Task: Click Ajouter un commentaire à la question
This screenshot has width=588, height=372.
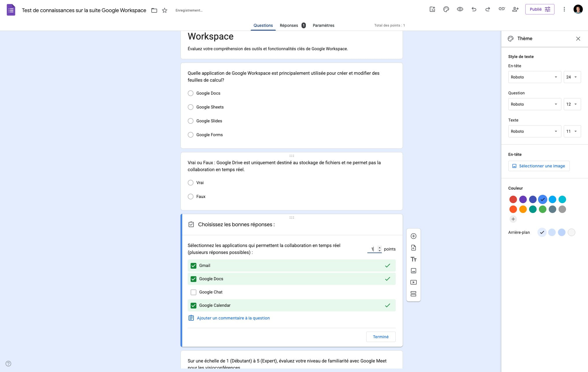Action: [229, 318]
